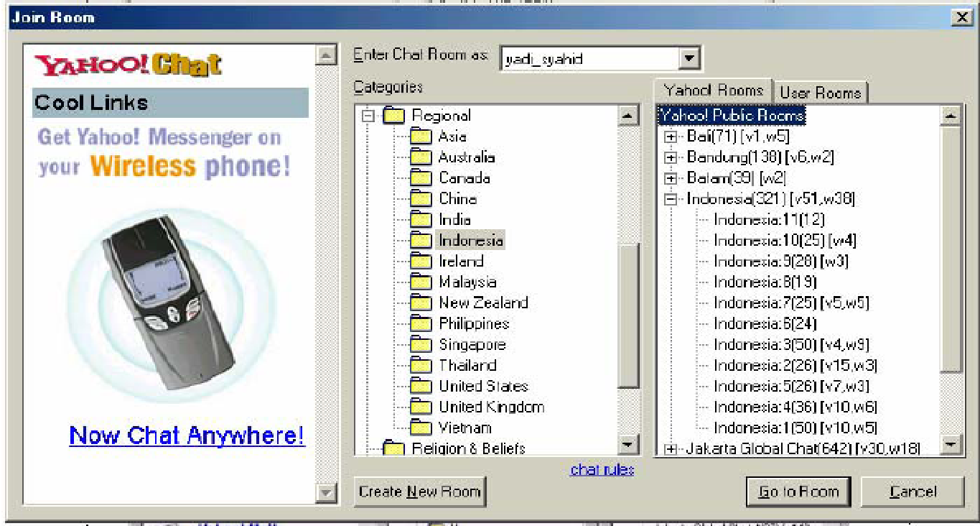The width and height of the screenshot is (980, 526).
Task: Select room Indonesia:5(26)
Action: click(x=791, y=386)
